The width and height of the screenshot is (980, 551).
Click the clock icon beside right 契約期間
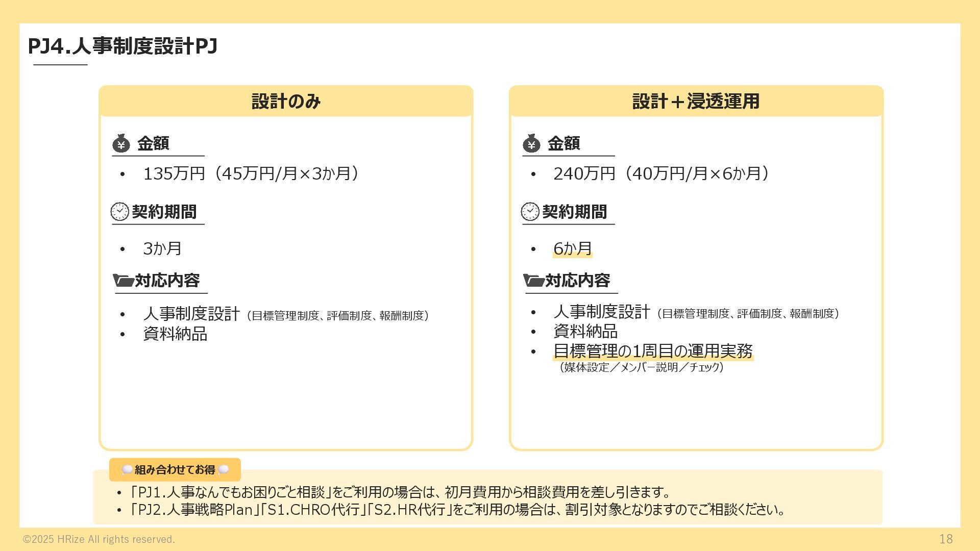tap(530, 211)
